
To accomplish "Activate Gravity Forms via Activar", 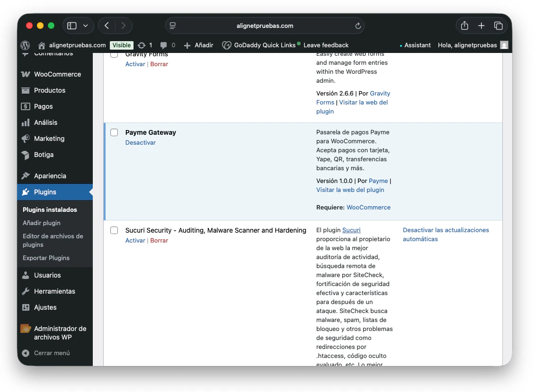I will [135, 64].
